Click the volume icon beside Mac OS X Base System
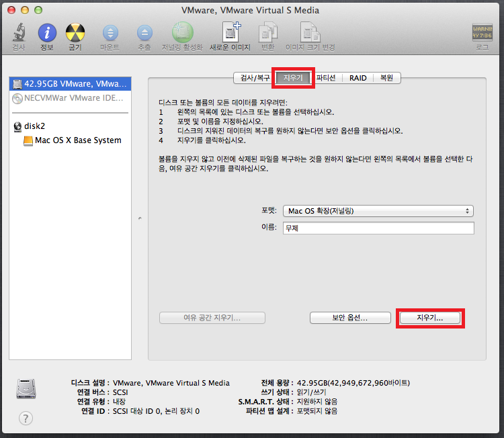 coord(28,141)
